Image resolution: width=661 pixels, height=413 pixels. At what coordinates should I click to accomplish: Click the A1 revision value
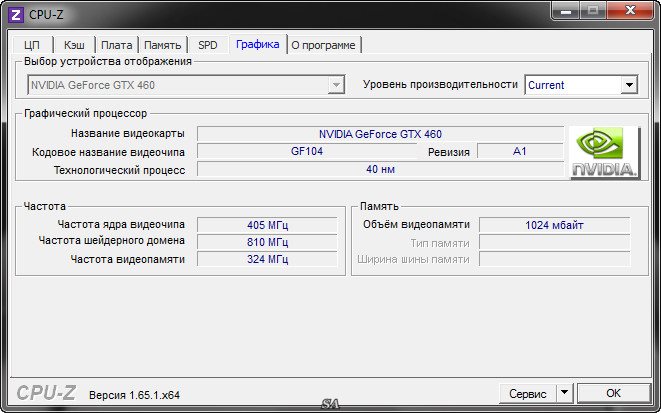[x=520, y=151]
